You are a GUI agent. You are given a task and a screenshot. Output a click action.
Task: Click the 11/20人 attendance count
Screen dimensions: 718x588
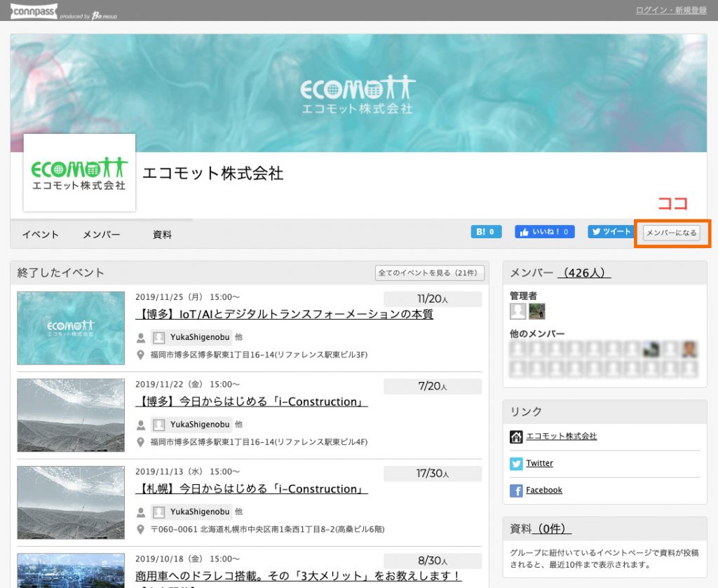pos(433,299)
